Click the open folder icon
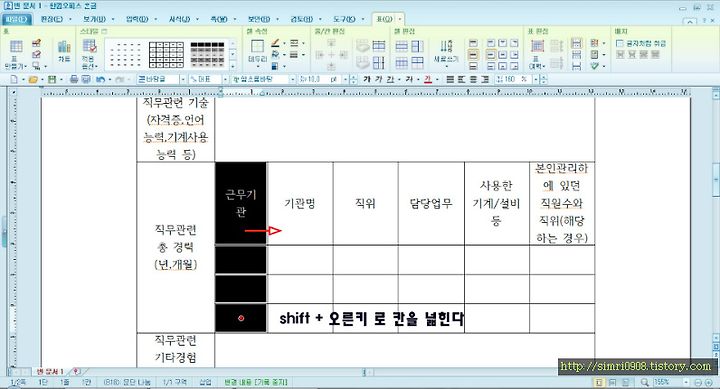This screenshot has width=720, height=389. 33,79
